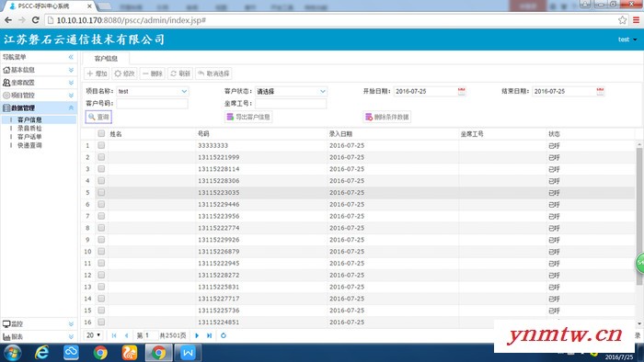Sort by the 状态 column header

coord(554,133)
